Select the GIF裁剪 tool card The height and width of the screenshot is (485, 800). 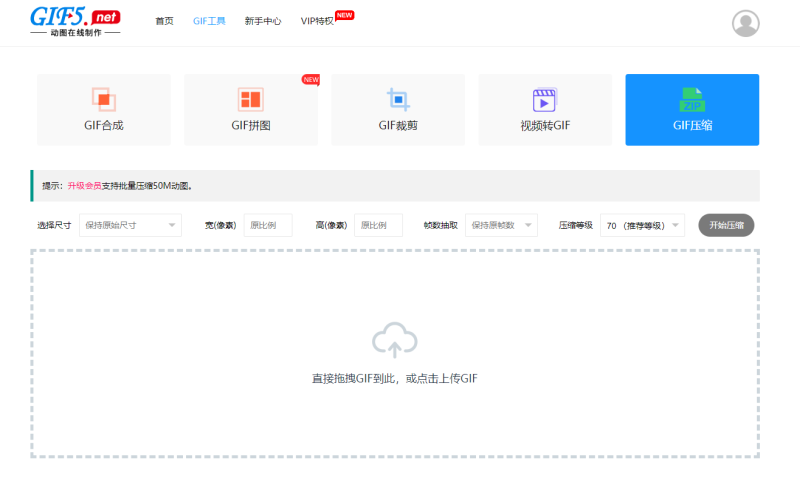click(398, 110)
